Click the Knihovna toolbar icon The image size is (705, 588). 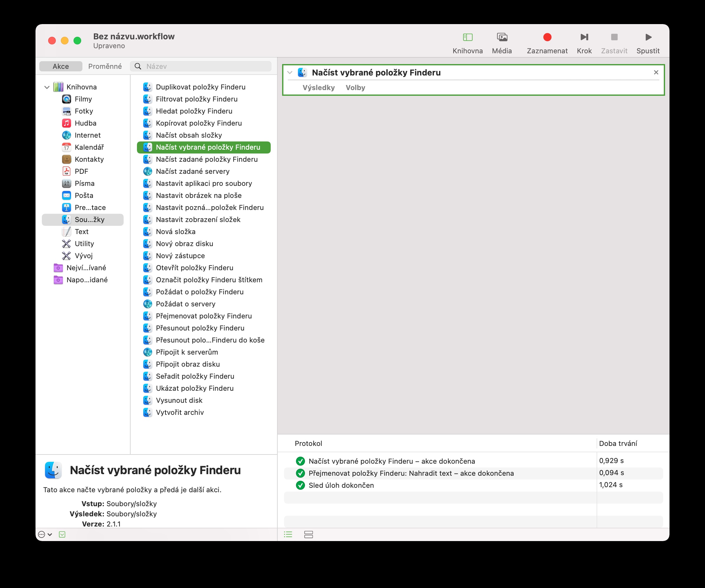click(467, 37)
